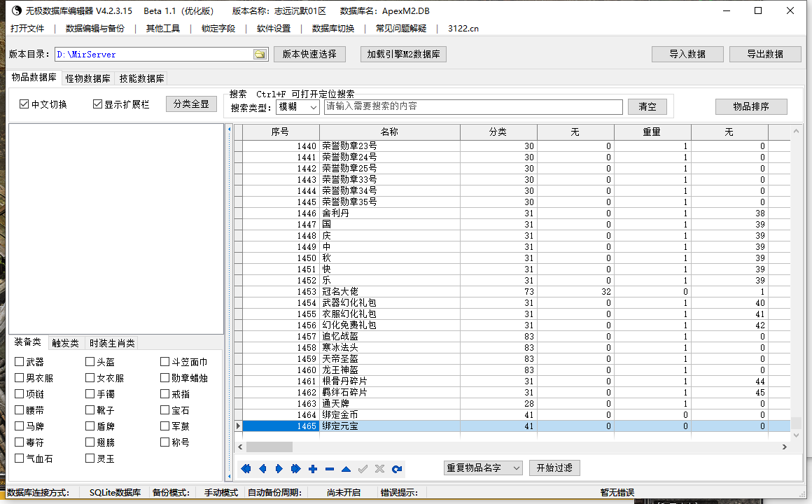
Task: Browse version directory folder icon
Action: pyautogui.click(x=260, y=55)
